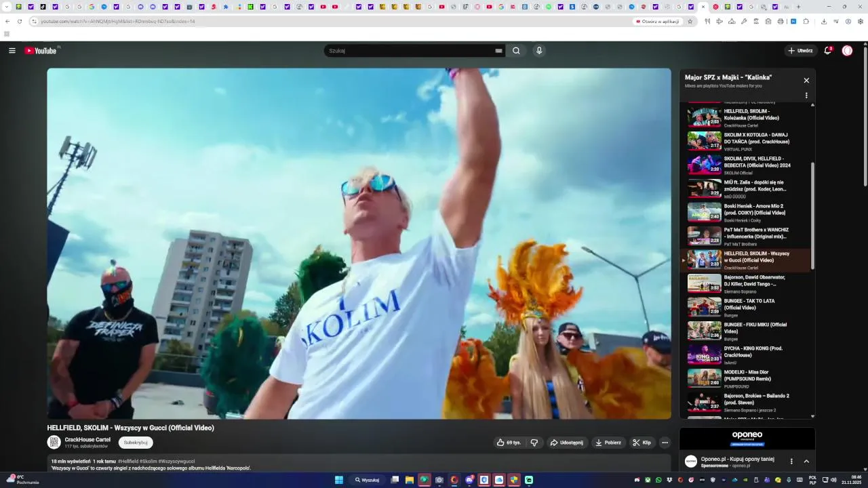Start voice search with microphone icon
The width and height of the screenshot is (868, 488).
539,51
